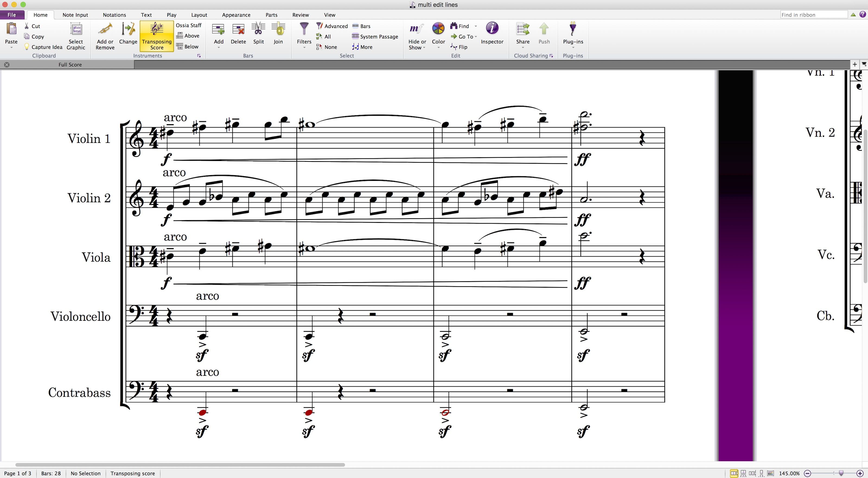Toggle an Ossia Staff above
The height and width of the screenshot is (478, 868).
[188, 35]
